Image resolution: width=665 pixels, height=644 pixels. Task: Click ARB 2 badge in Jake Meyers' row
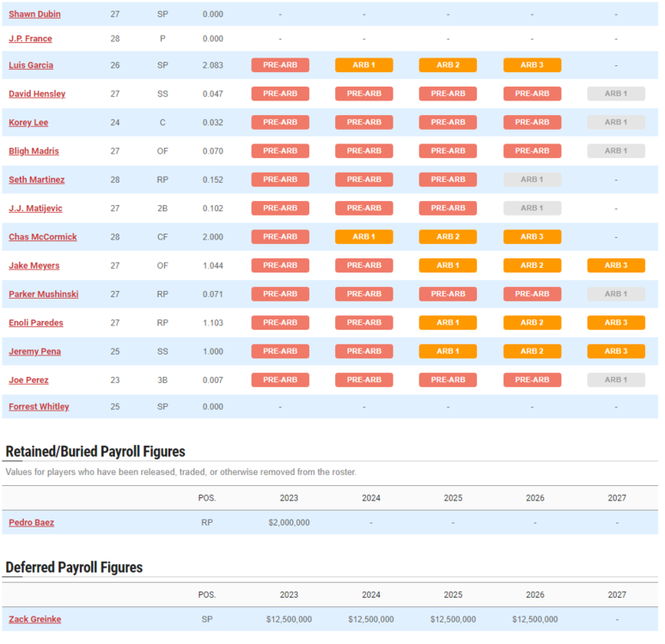click(532, 265)
